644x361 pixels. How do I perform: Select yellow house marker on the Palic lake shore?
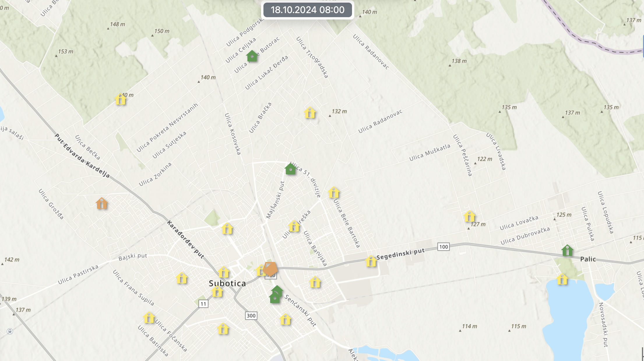click(562, 279)
